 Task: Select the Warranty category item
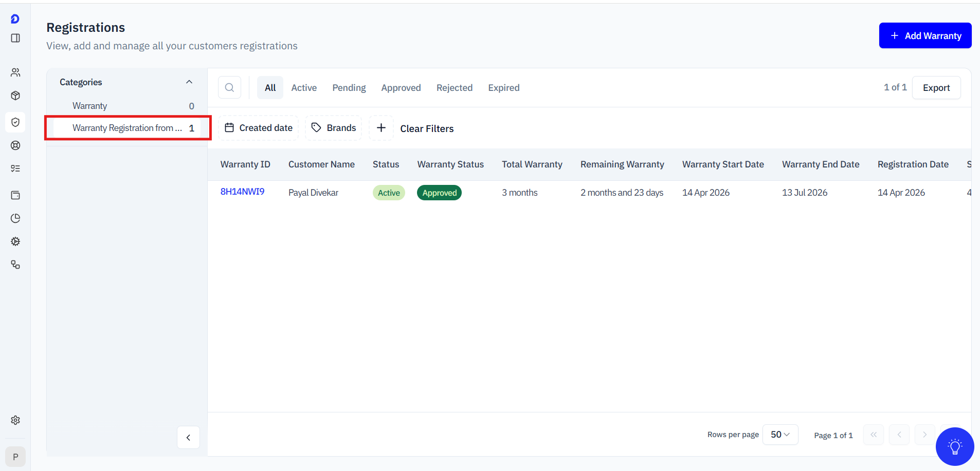pos(90,106)
